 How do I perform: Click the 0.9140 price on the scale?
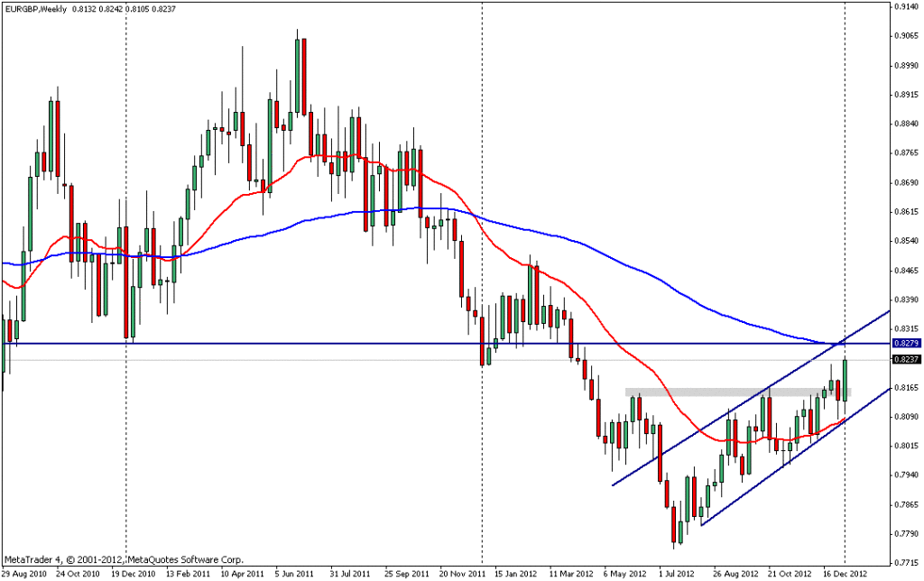point(904,7)
